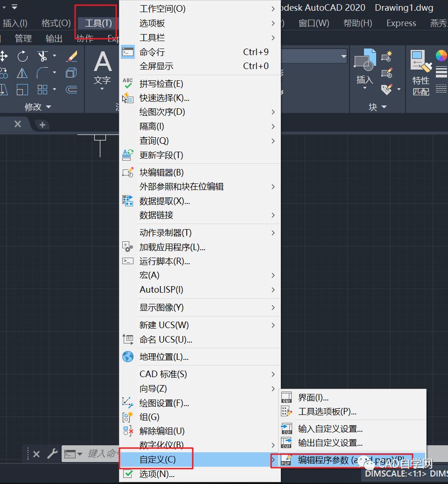Click the edit block icon

pos(386,73)
